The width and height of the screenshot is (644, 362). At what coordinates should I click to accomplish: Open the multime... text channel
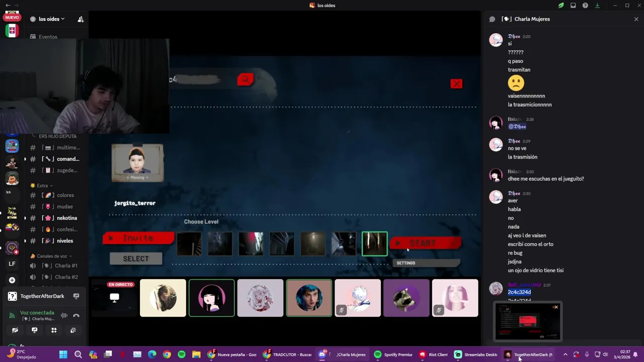point(55,148)
